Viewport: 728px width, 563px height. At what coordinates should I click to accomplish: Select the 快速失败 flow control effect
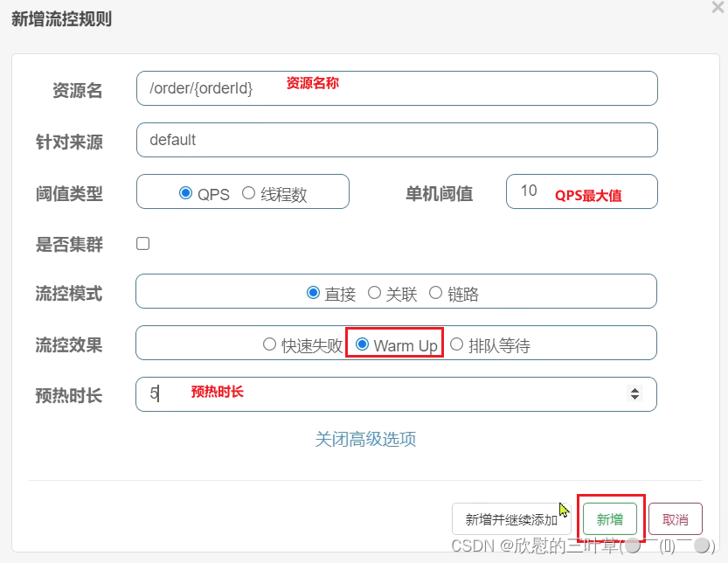pyautogui.click(x=270, y=344)
